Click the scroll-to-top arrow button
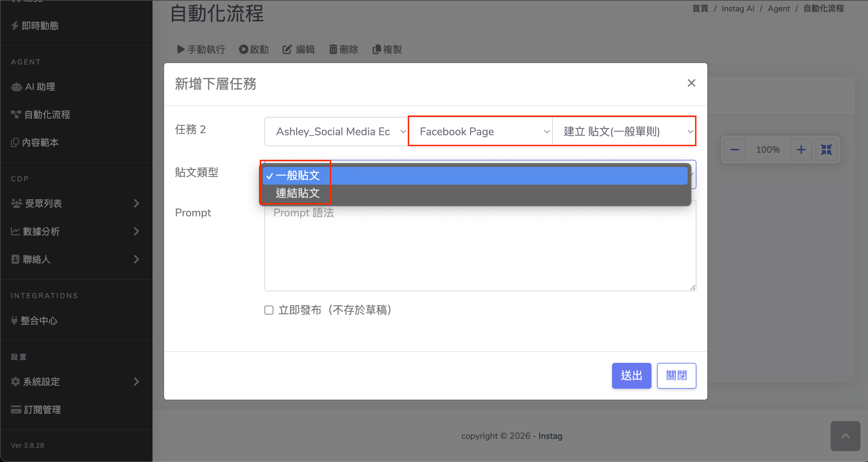The height and width of the screenshot is (462, 868). coord(845,436)
